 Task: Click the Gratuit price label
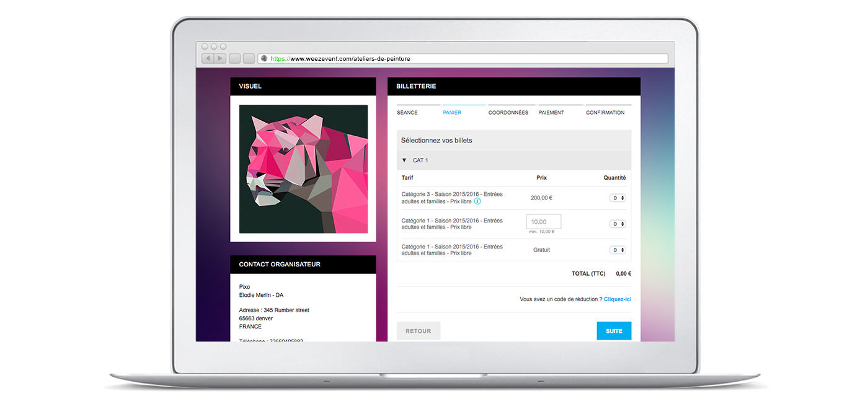click(541, 250)
